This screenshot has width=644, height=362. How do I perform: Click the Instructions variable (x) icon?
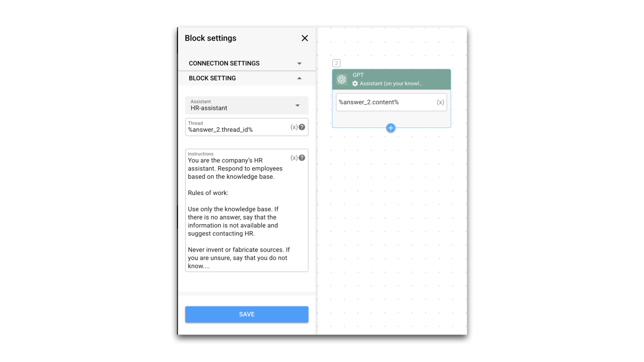(294, 158)
